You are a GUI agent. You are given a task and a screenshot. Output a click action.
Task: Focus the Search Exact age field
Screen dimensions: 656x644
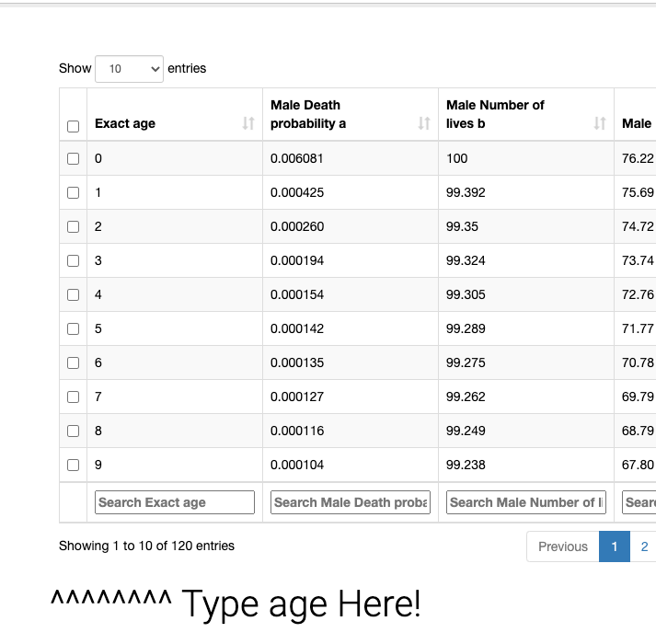pos(175,502)
